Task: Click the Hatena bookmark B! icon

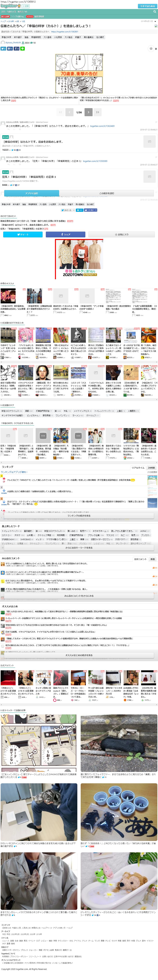Action: (x=10, y=49)
